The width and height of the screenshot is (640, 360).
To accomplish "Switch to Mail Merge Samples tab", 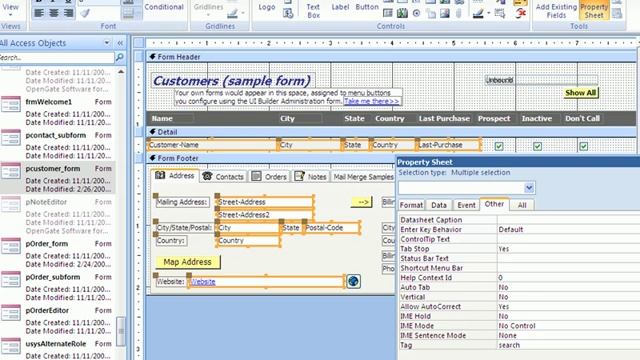I will 363,177.
